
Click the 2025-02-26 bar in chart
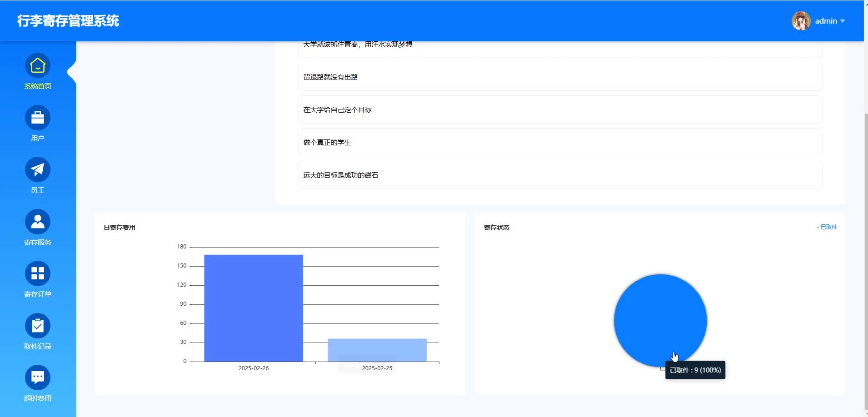point(254,308)
